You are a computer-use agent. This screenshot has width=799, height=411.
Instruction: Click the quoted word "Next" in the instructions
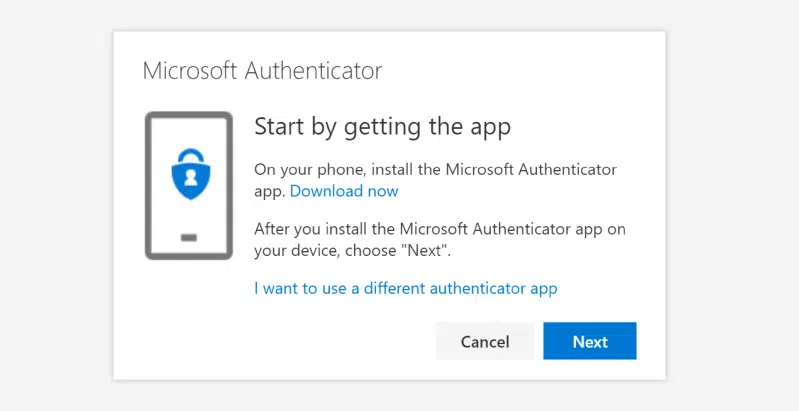[x=428, y=251]
